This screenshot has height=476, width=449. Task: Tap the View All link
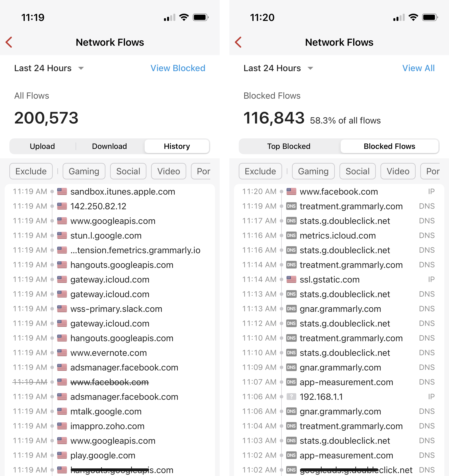coord(418,68)
